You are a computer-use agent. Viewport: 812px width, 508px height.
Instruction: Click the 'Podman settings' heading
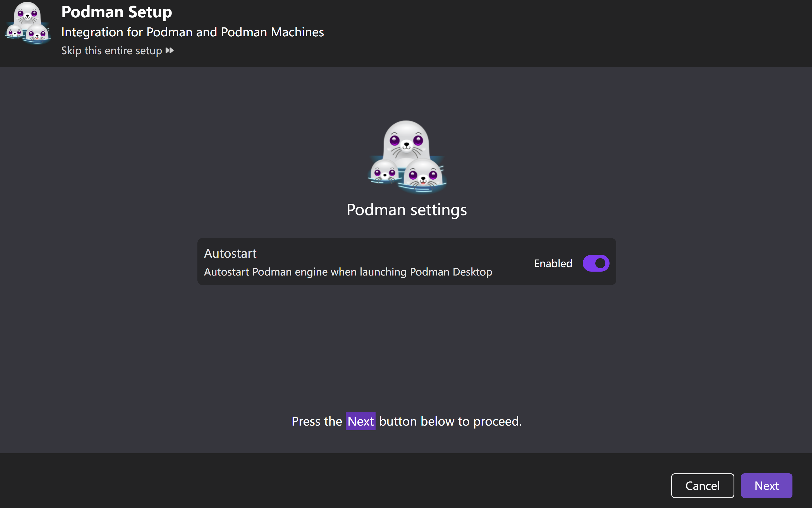[x=407, y=210]
